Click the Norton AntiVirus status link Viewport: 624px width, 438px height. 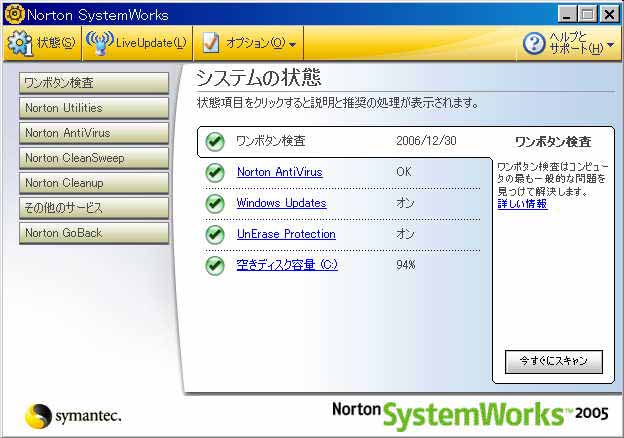coord(279,172)
